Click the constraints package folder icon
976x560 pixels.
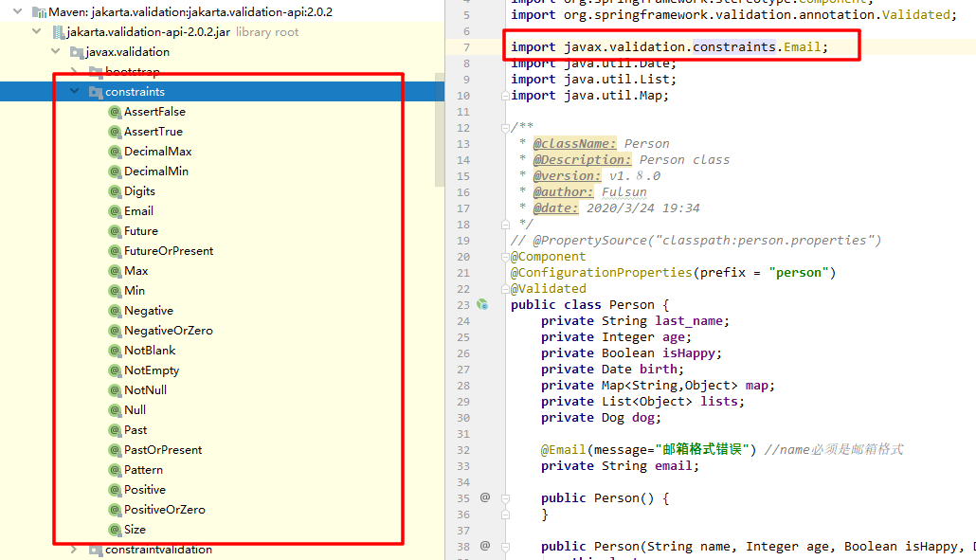95,92
